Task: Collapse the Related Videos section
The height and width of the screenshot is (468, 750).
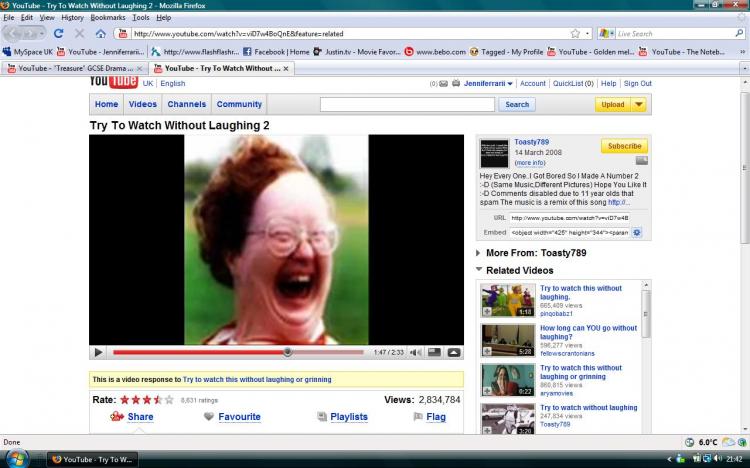Action: pyautogui.click(x=479, y=270)
